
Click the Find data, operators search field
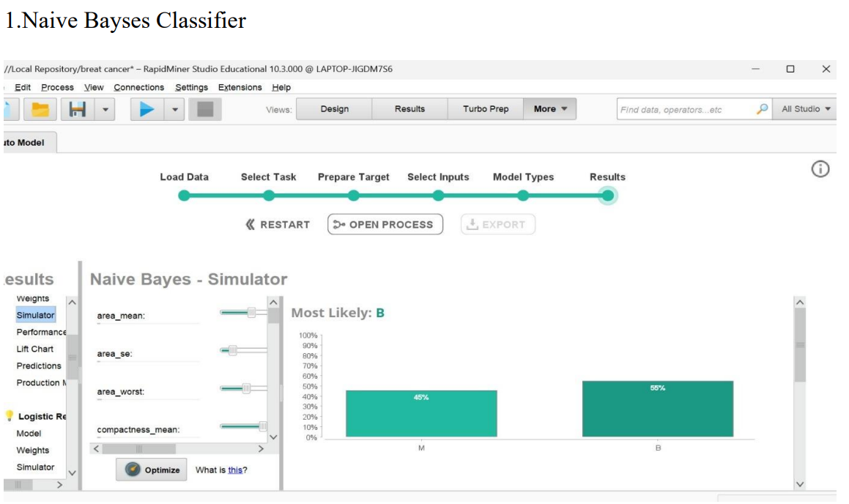click(685, 109)
